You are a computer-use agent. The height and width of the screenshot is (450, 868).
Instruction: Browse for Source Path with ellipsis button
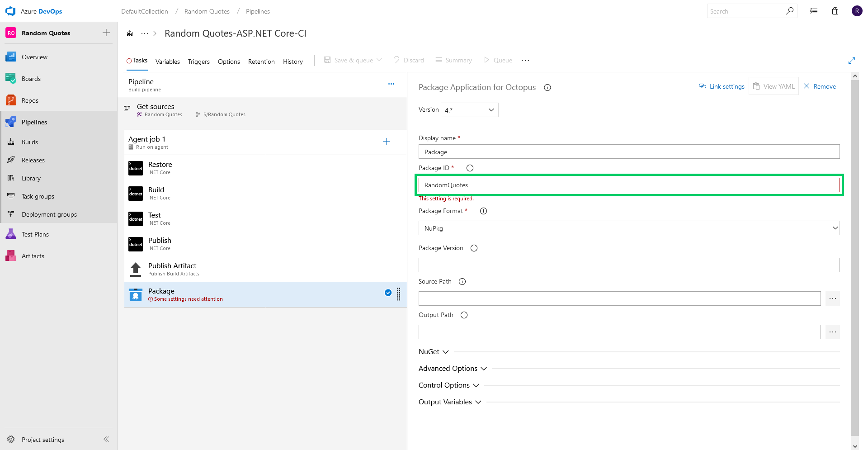point(833,298)
